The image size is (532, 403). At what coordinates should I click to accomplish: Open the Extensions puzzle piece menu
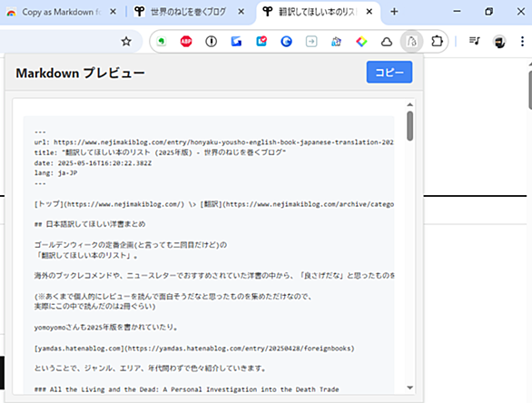[437, 42]
